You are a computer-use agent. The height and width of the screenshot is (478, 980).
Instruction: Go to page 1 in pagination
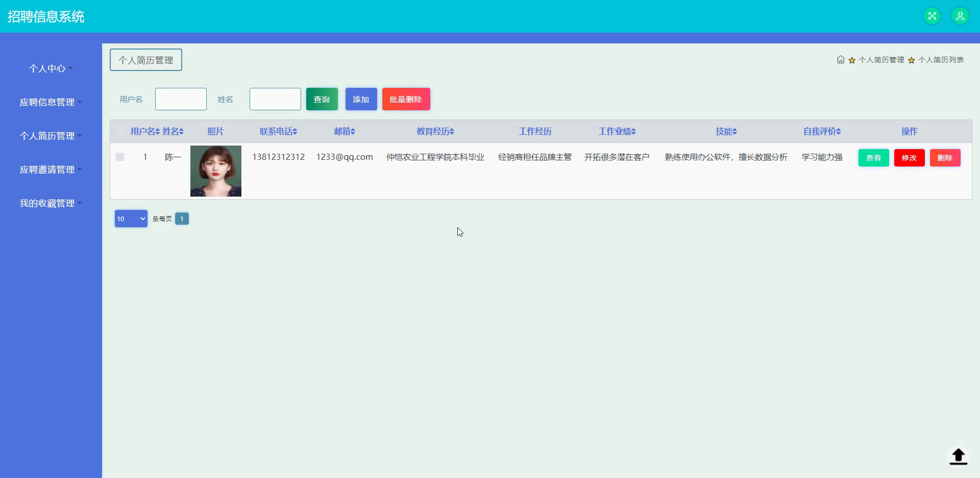point(182,219)
